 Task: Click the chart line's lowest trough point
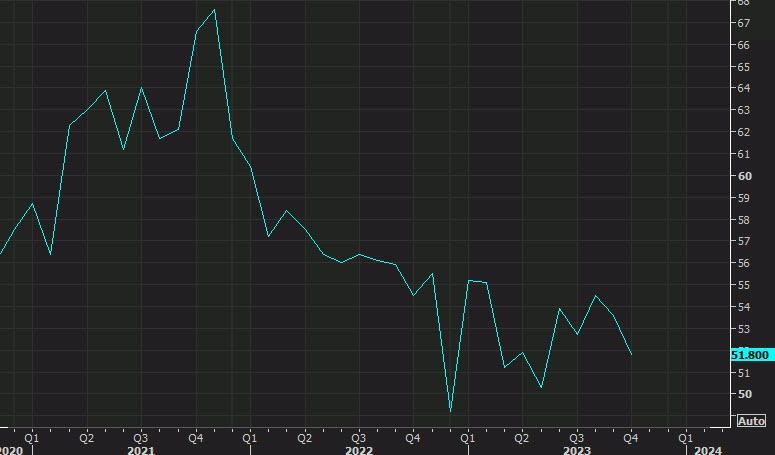pos(450,411)
